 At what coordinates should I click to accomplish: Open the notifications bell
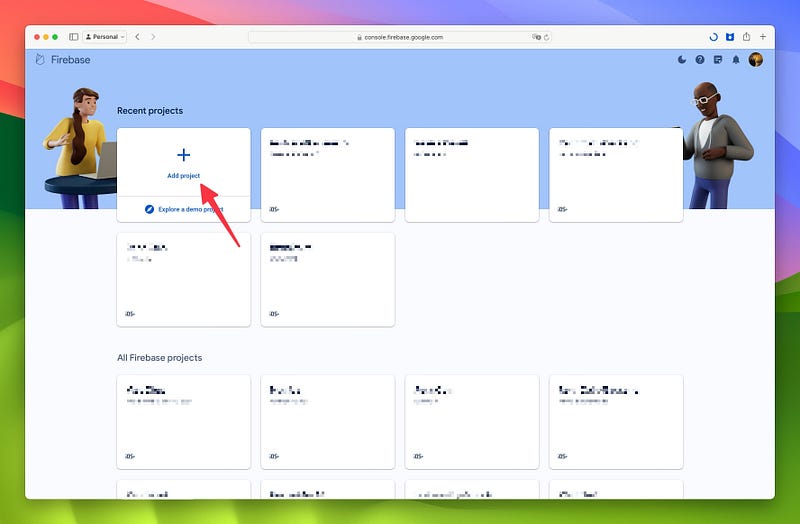coord(736,60)
